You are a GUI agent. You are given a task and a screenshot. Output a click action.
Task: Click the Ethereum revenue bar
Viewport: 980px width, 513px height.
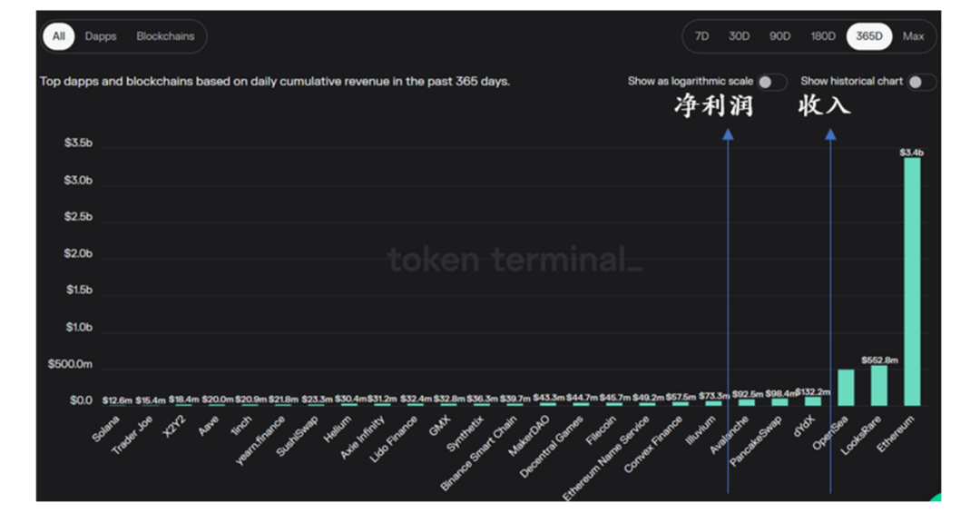click(x=912, y=281)
